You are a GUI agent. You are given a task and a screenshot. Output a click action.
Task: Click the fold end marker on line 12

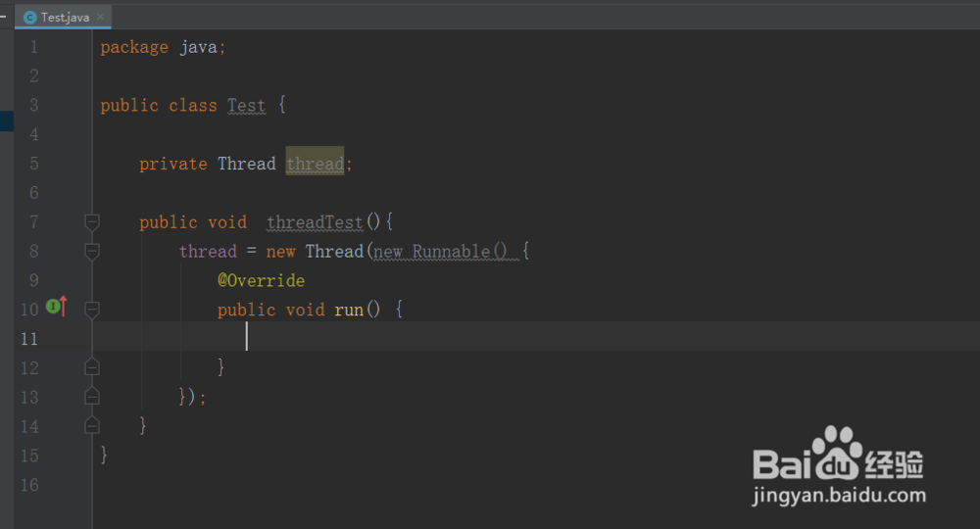(x=92, y=367)
